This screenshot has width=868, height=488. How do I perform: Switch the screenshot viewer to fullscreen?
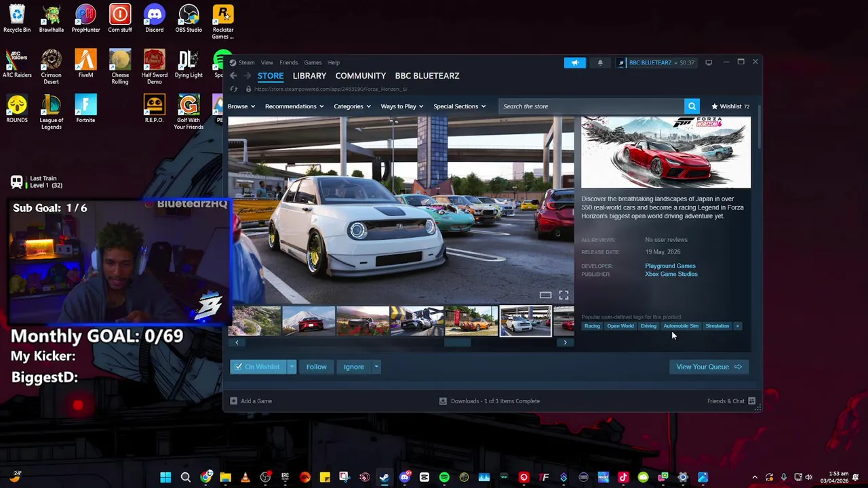tap(564, 295)
